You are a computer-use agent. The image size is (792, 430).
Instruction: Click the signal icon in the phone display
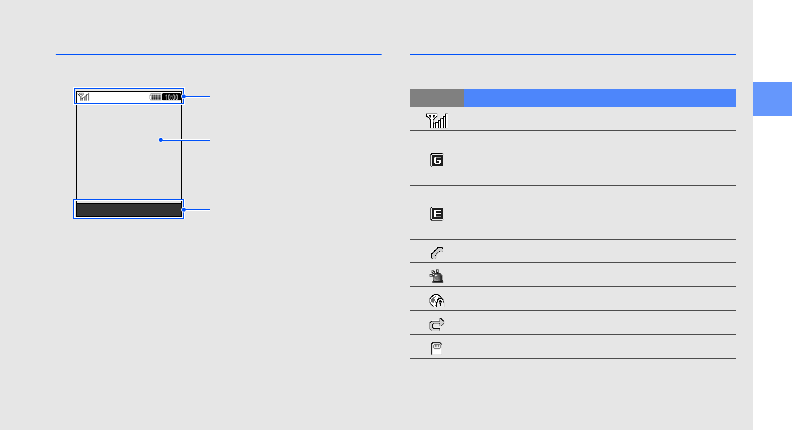click(84, 97)
